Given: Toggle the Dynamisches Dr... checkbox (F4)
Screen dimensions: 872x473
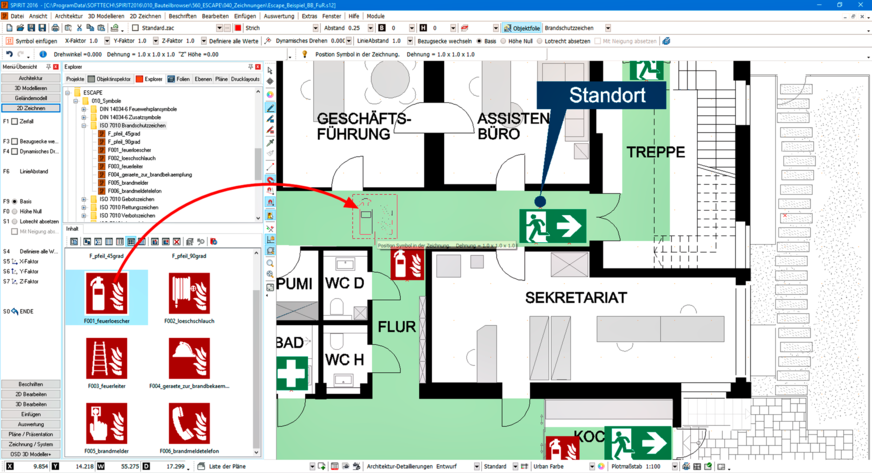Looking at the screenshot, I should [x=15, y=152].
